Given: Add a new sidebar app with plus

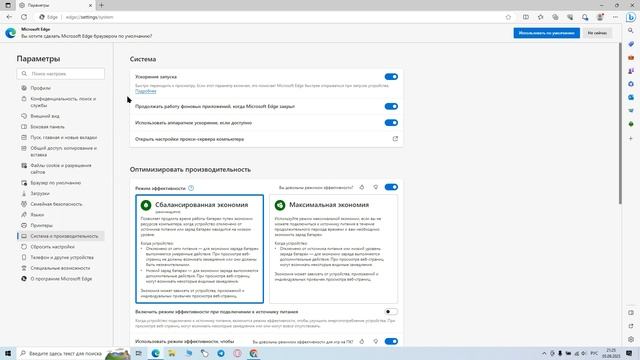Looking at the screenshot, I should point(631,138).
